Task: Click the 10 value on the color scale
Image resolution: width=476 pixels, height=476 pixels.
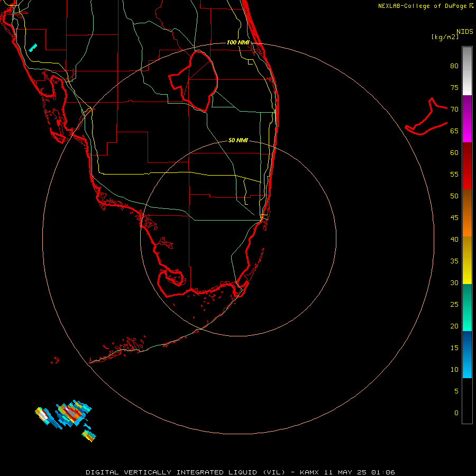Action: [454, 370]
